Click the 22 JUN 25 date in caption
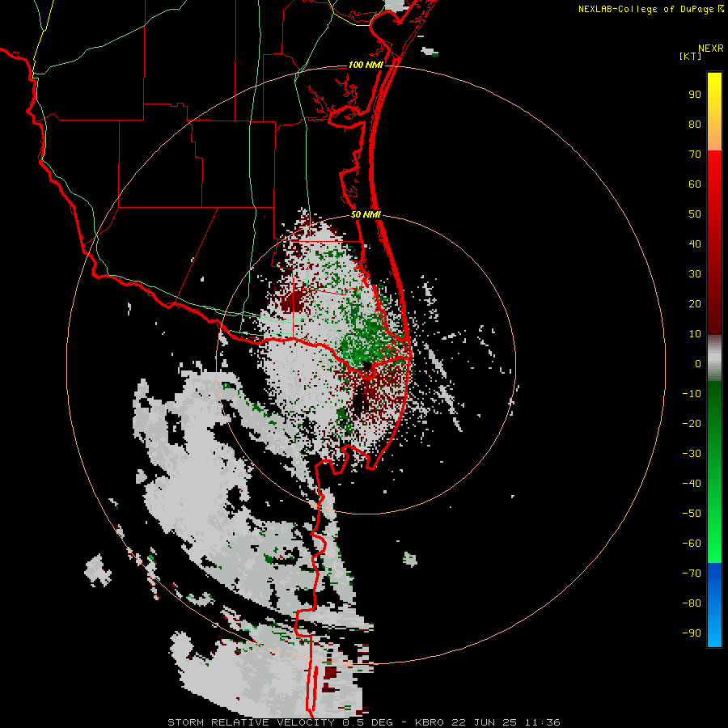728x728 pixels. pos(485,722)
